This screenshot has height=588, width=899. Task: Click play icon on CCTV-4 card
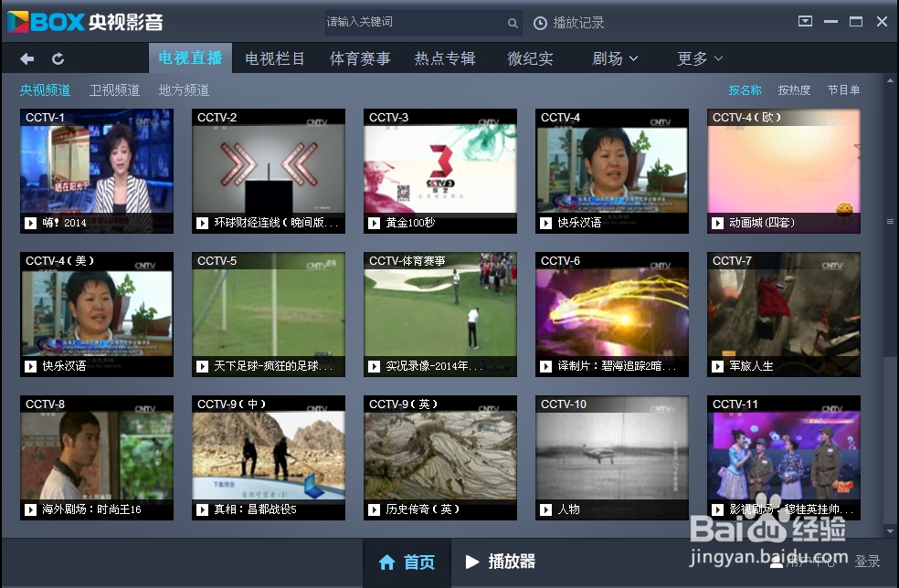tap(546, 223)
